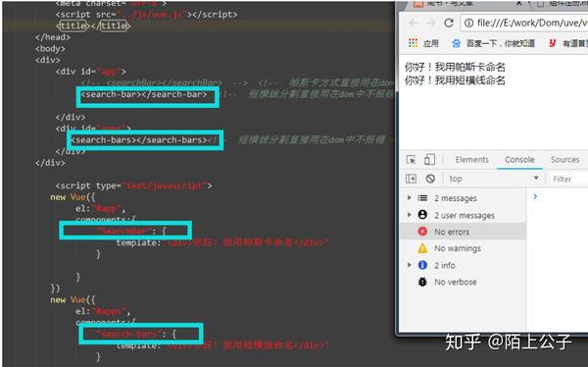Click the <script type="text/javascript"> line

133,185
